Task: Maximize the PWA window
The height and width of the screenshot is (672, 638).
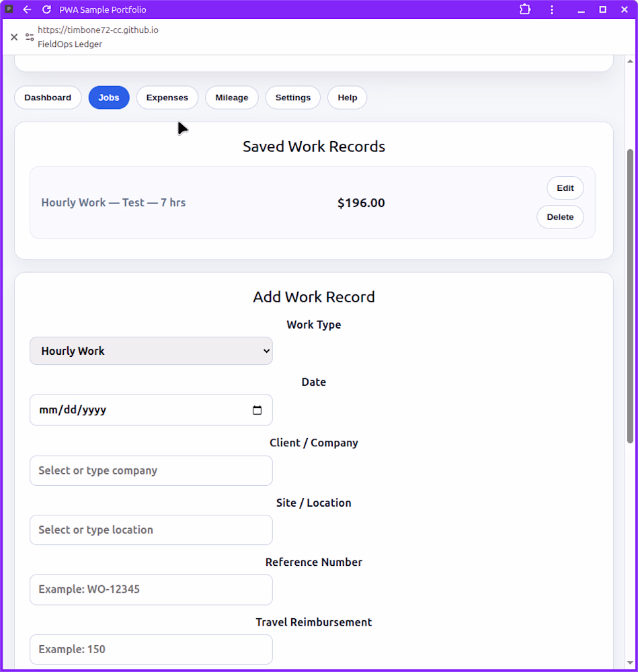Action: (x=603, y=9)
